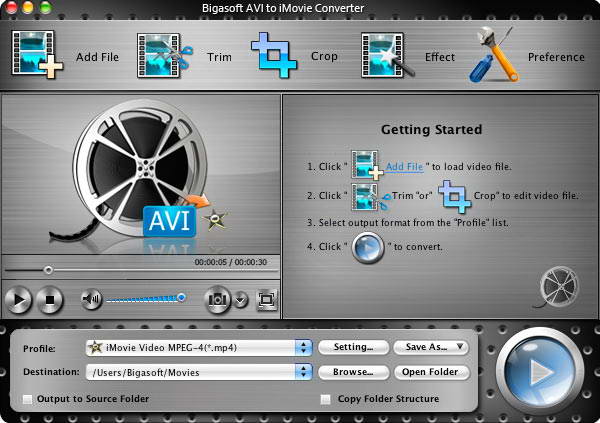Select the Crop tool icon in toolbar
This screenshot has width=600, height=423.
coord(274,55)
